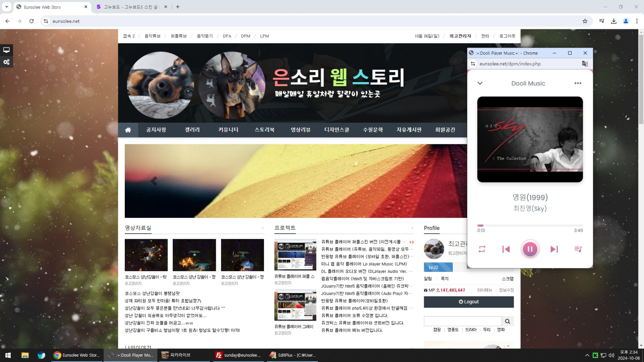
Task: Expand the 영상자료실 section with the plus
Action: 262,228
